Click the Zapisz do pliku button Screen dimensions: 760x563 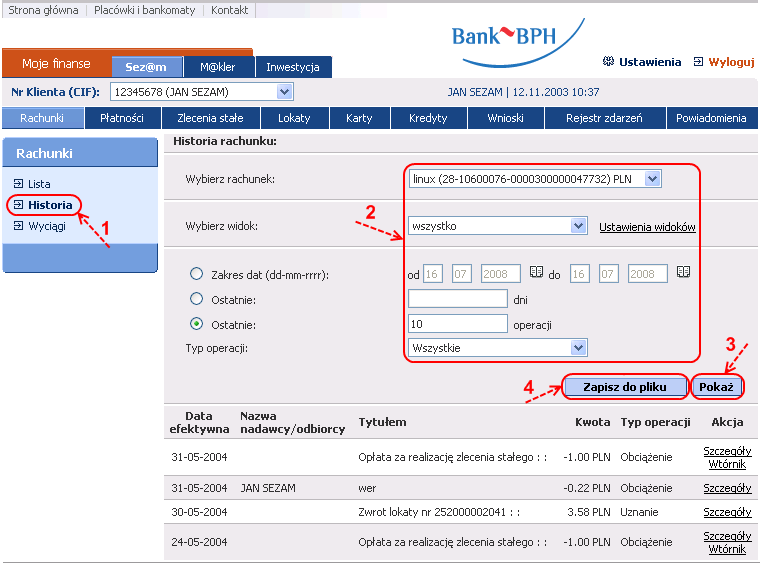click(x=625, y=387)
